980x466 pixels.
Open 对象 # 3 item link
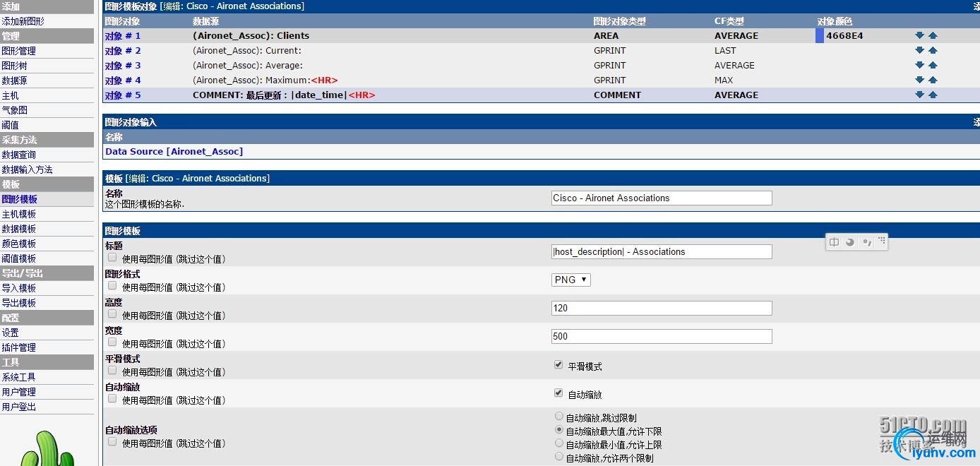123,65
